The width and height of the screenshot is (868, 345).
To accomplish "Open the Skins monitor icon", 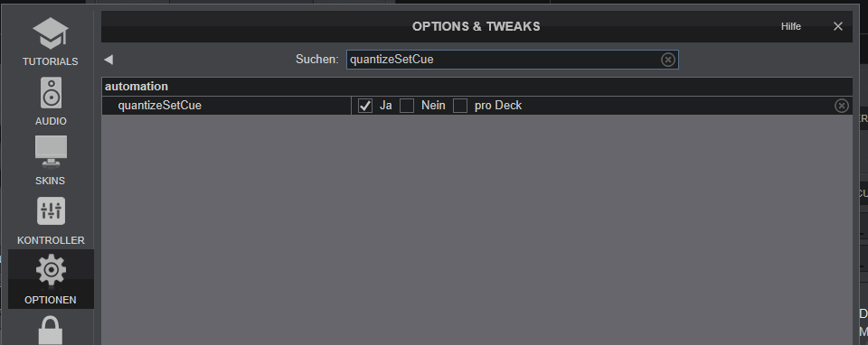I will 51,152.
